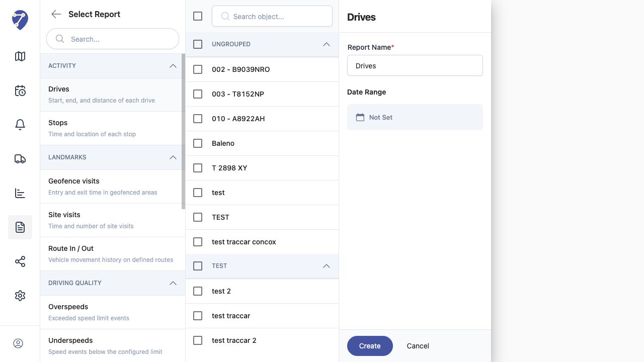
Task: Check the TEST group header checkbox
Action: [198, 266]
